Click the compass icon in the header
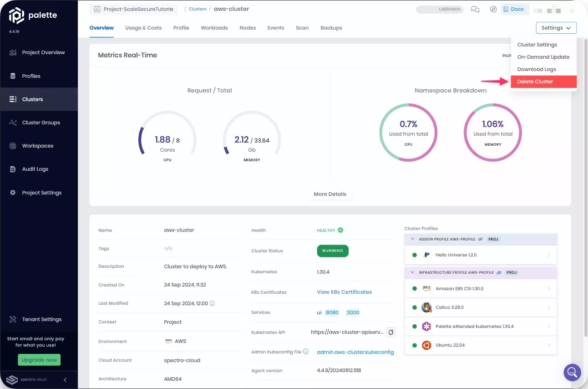The height and width of the screenshot is (389, 588). [493, 9]
